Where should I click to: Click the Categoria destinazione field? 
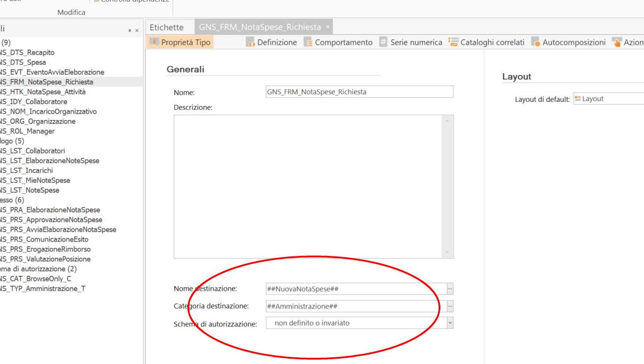356,306
